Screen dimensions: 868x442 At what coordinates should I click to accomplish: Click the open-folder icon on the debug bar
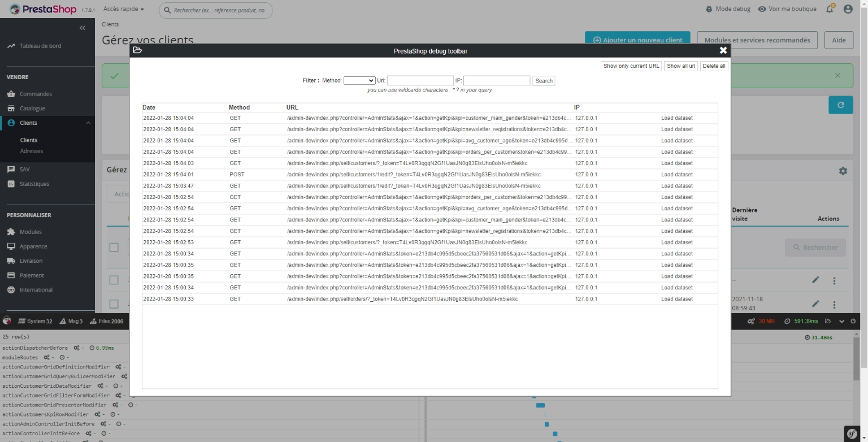[828, 321]
